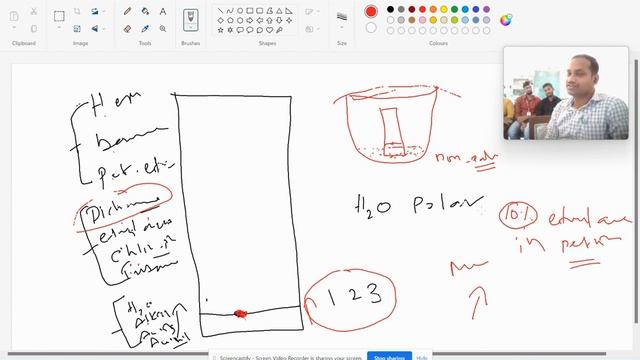Click the Flip icon

95,29
